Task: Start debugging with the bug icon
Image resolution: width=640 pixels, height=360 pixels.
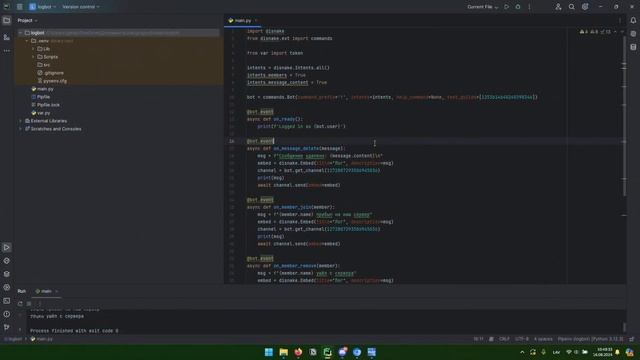Action: (518, 7)
